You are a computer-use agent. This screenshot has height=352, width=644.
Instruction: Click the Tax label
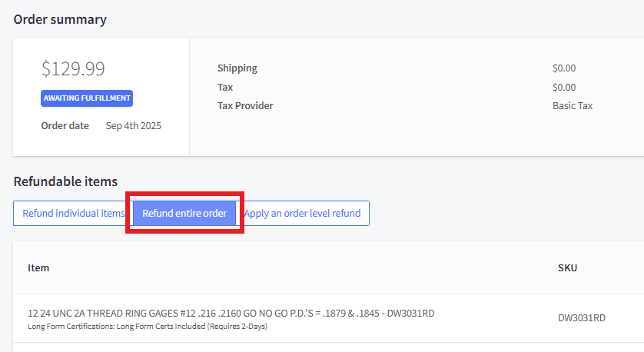click(x=225, y=87)
